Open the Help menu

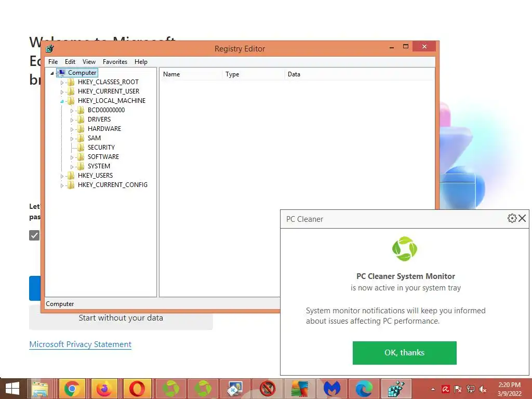[141, 62]
